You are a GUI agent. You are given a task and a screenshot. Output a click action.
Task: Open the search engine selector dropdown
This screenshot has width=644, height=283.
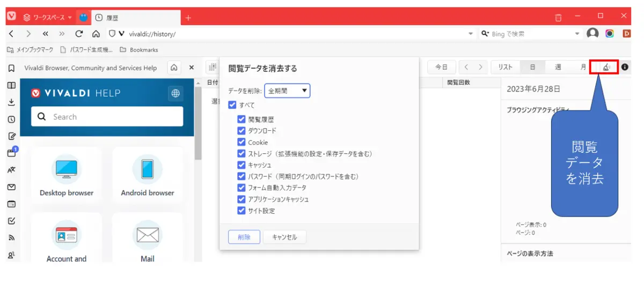point(486,34)
